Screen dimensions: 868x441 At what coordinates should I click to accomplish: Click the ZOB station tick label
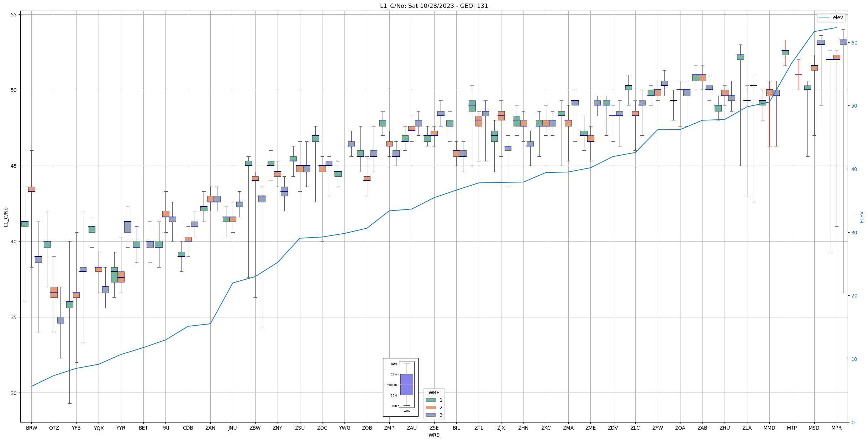click(x=367, y=428)
